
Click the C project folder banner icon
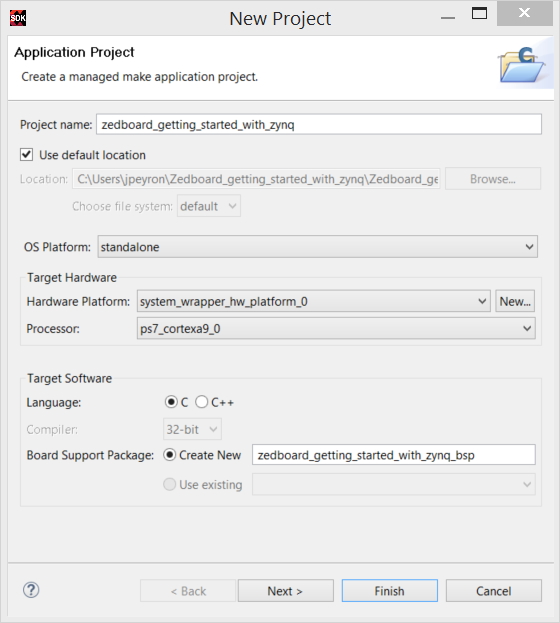click(522, 65)
